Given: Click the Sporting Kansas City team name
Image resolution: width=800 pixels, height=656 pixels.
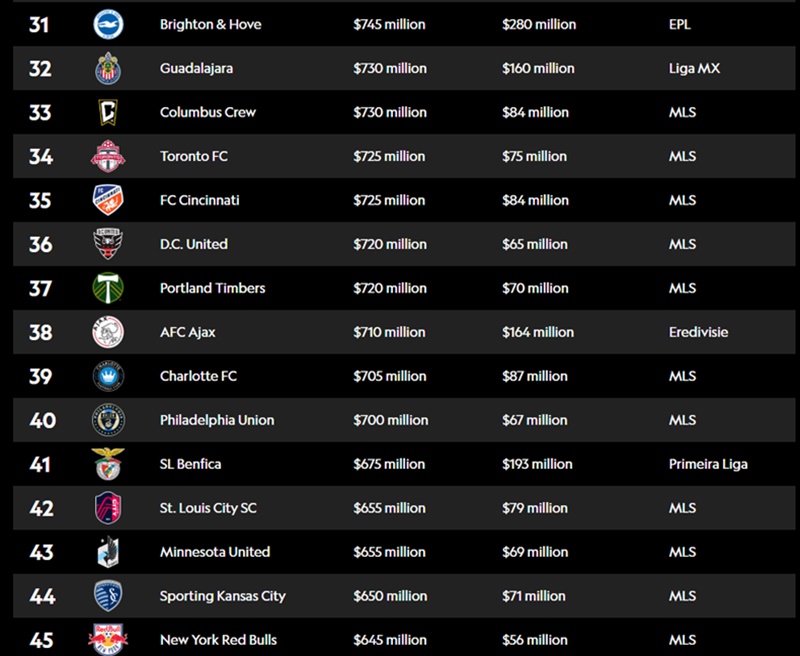Looking at the screenshot, I should point(223,596).
